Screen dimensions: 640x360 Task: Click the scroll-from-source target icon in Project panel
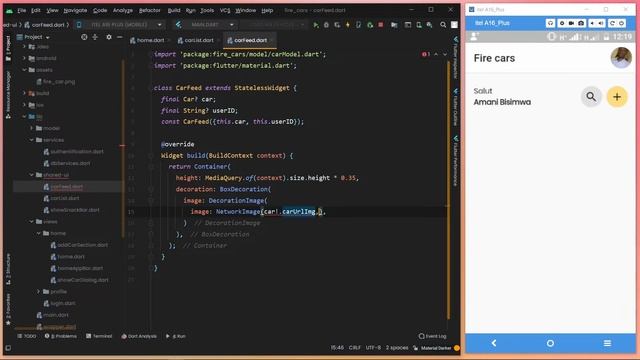click(84, 37)
